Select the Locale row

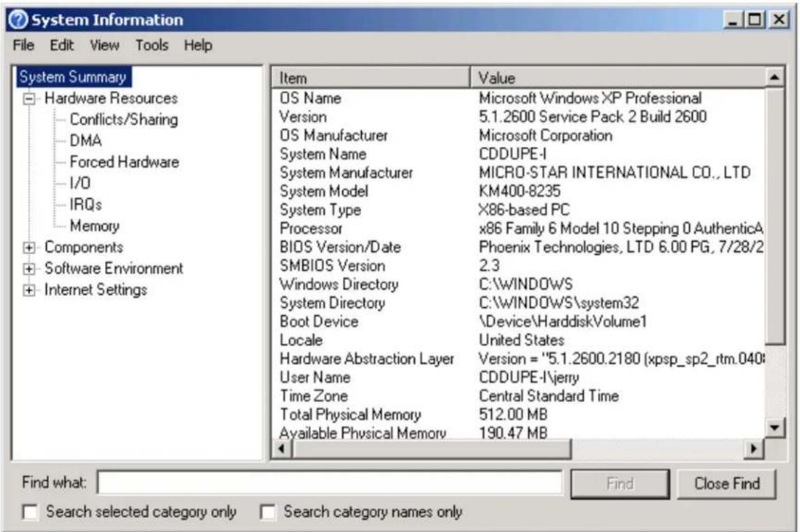518,341
